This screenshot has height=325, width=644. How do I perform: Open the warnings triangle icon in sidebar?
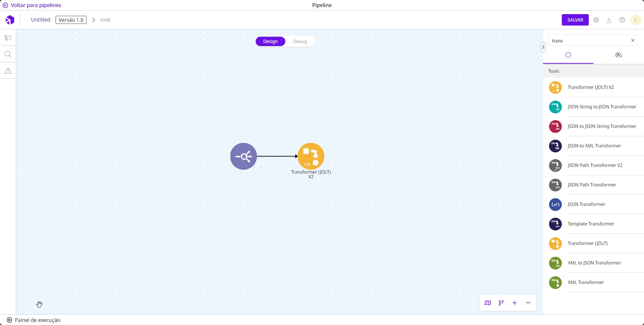coord(8,71)
